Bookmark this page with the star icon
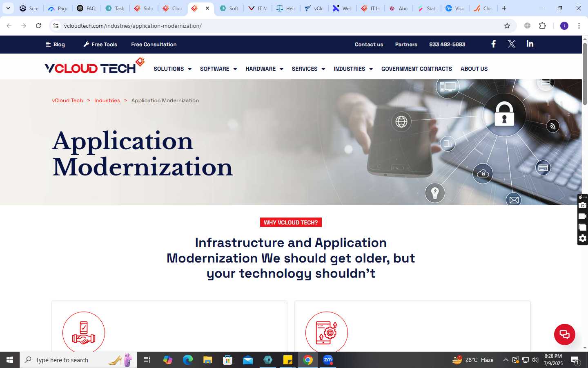Image resolution: width=588 pixels, height=368 pixels. tap(507, 26)
